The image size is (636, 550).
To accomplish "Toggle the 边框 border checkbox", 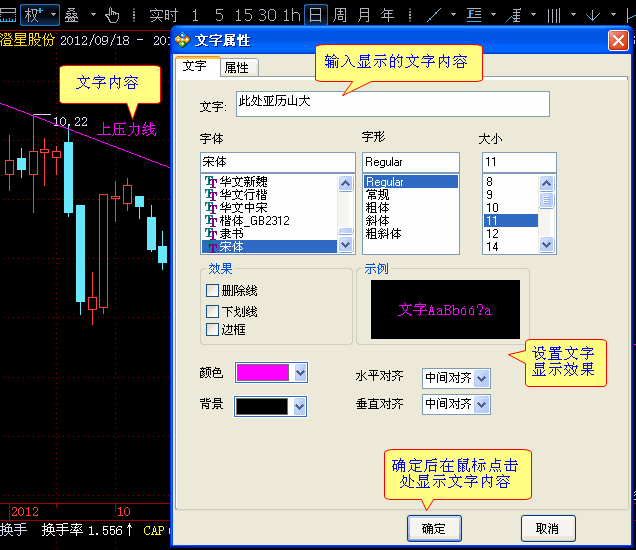I will [x=212, y=330].
